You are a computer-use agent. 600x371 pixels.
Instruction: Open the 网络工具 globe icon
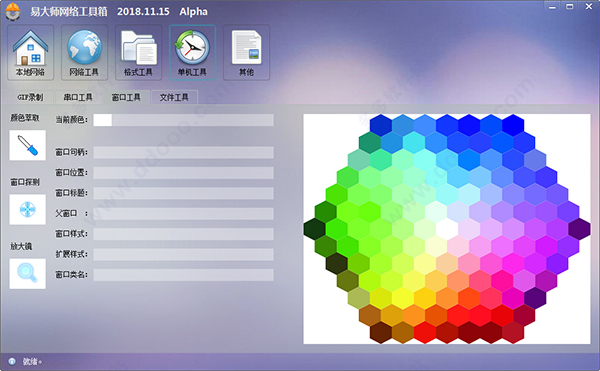click(85, 52)
